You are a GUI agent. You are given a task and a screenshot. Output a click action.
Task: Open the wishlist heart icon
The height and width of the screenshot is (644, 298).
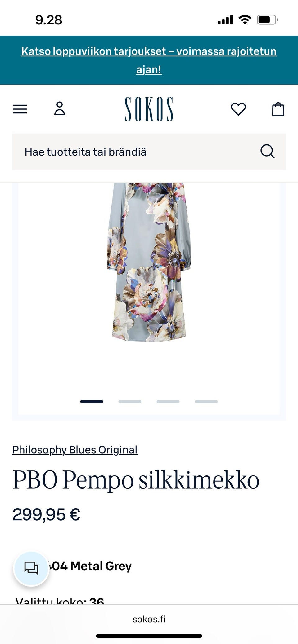238,109
